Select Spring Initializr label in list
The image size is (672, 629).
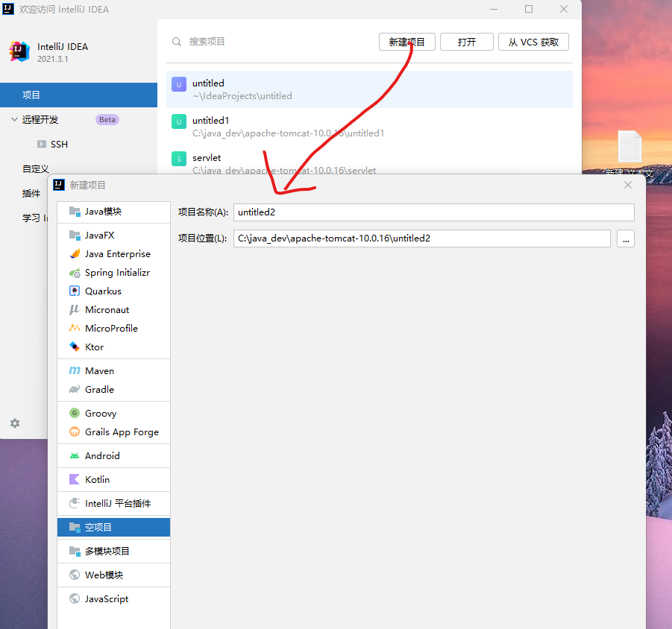(x=117, y=273)
